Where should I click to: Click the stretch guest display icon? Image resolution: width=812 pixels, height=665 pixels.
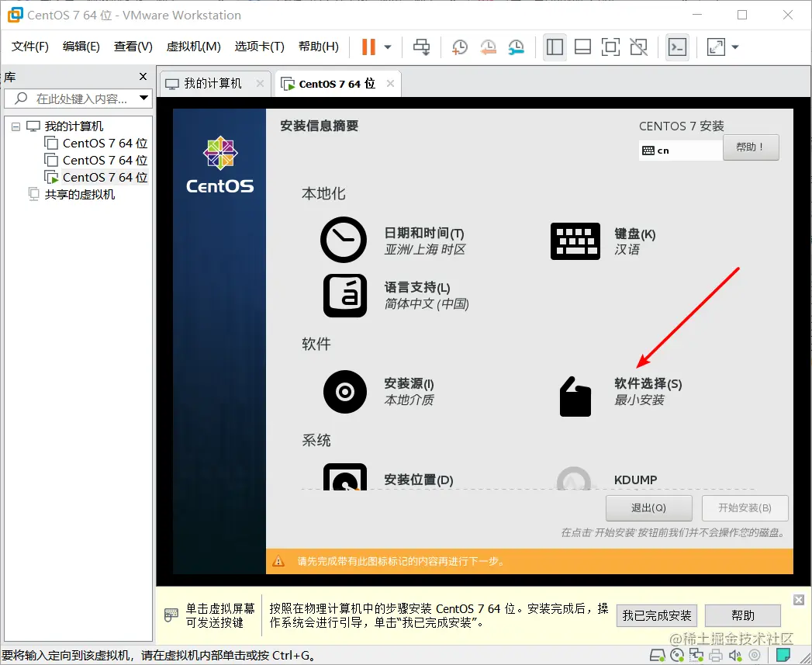[x=716, y=47]
